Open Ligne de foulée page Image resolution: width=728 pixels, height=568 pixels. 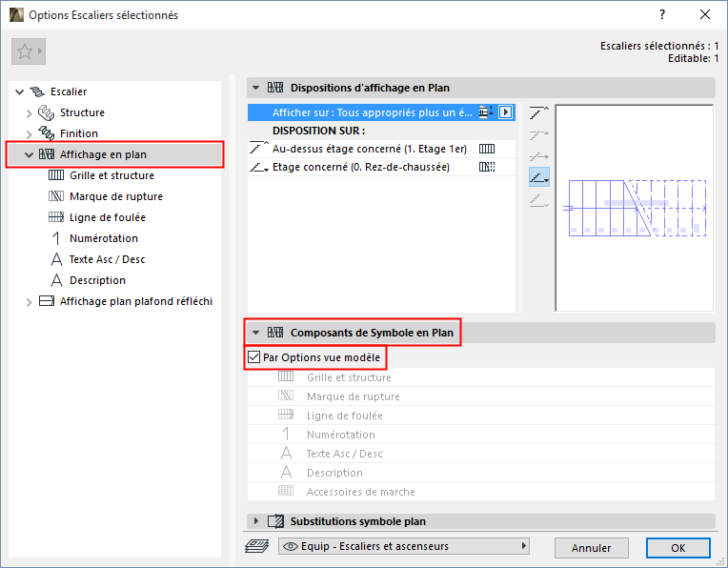(x=108, y=217)
